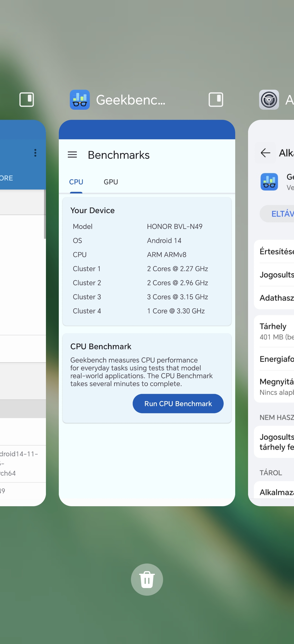
Task: Tap the Geekbench app name label in recents
Action: tap(130, 100)
